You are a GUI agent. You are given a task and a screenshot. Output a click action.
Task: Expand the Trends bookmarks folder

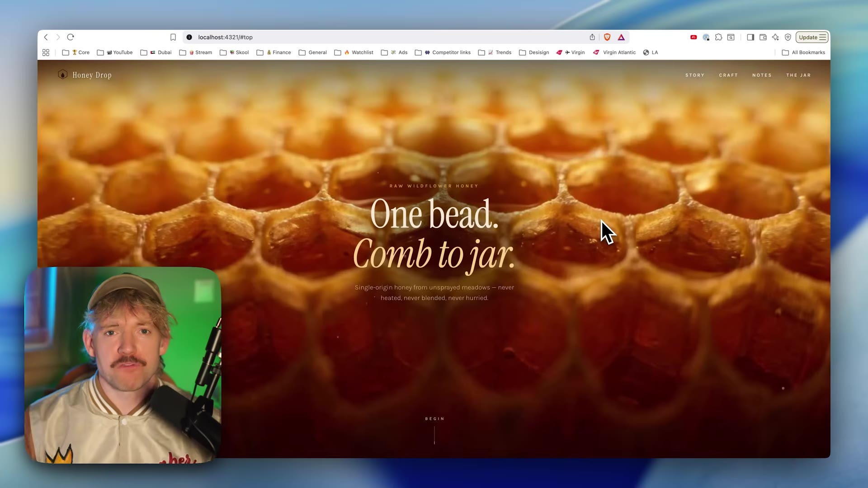(495, 52)
